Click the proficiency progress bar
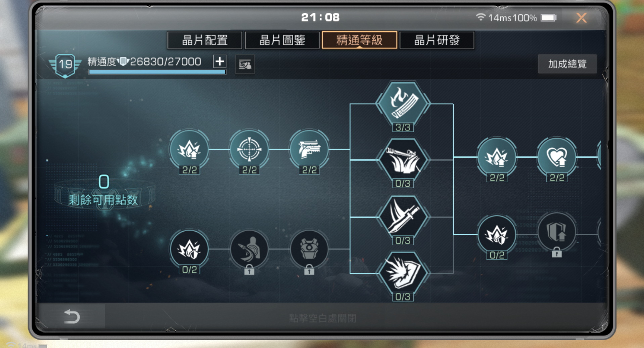 pos(157,72)
